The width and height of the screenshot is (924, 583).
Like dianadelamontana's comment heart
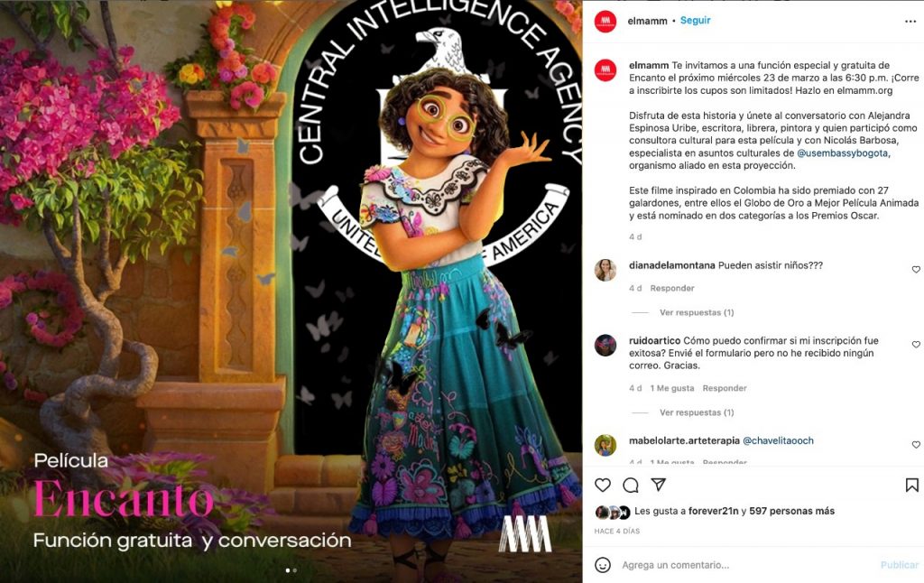(x=916, y=270)
